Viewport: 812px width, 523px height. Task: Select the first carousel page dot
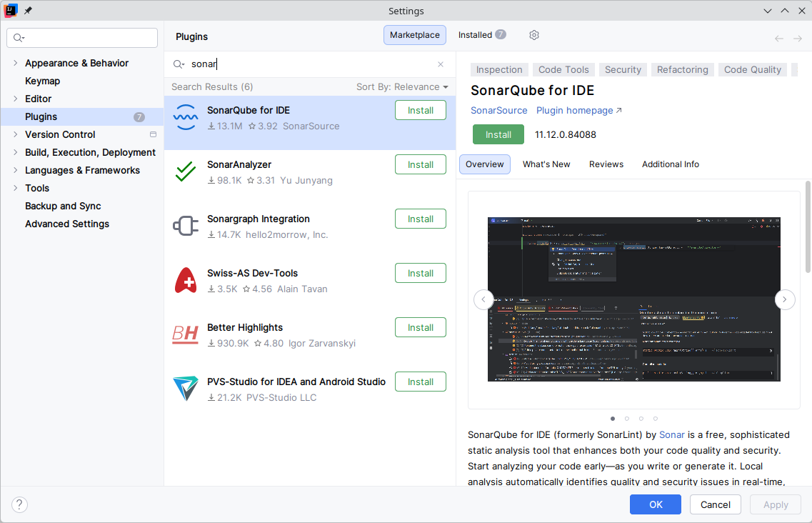[613, 418]
